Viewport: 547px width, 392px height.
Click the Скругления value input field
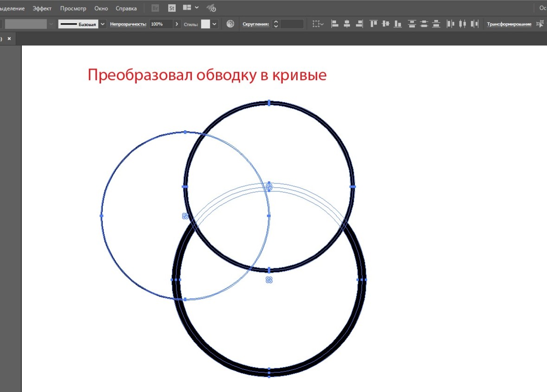[292, 24]
